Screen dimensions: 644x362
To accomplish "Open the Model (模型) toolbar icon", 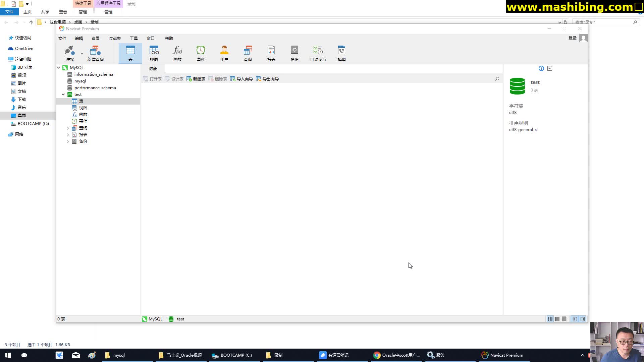I will click(x=342, y=54).
